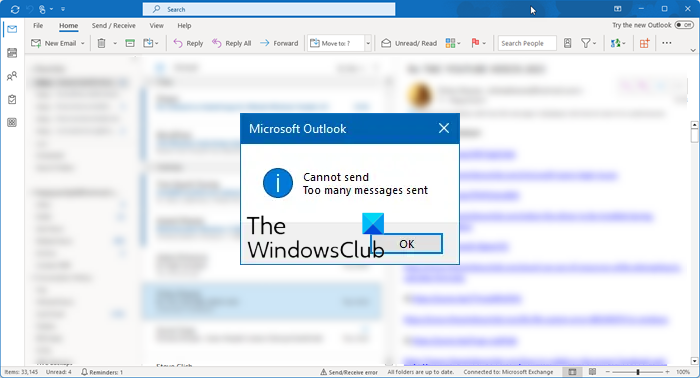Click OK in the Microsoft Outlook dialog
700x378 pixels.
click(x=407, y=244)
